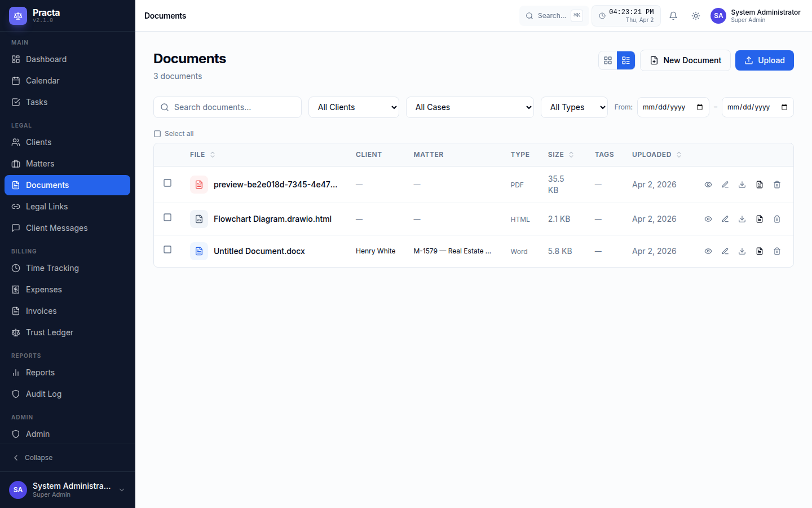Check the Select all checkbox
Screen dimensions: 812x508
point(157,134)
